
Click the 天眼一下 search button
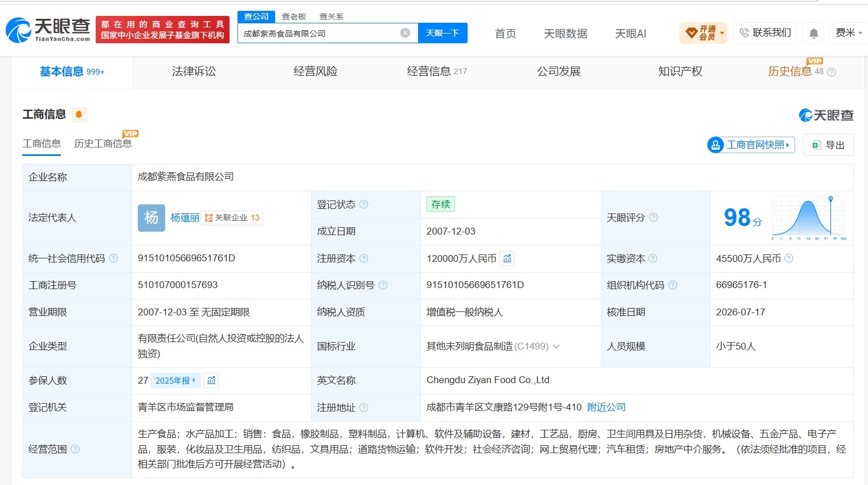(x=443, y=33)
